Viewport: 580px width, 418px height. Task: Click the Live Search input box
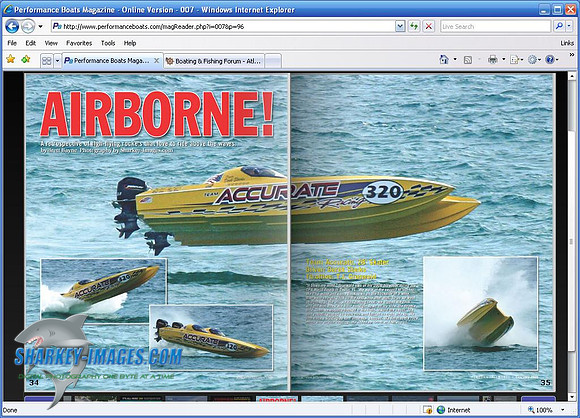click(x=496, y=27)
